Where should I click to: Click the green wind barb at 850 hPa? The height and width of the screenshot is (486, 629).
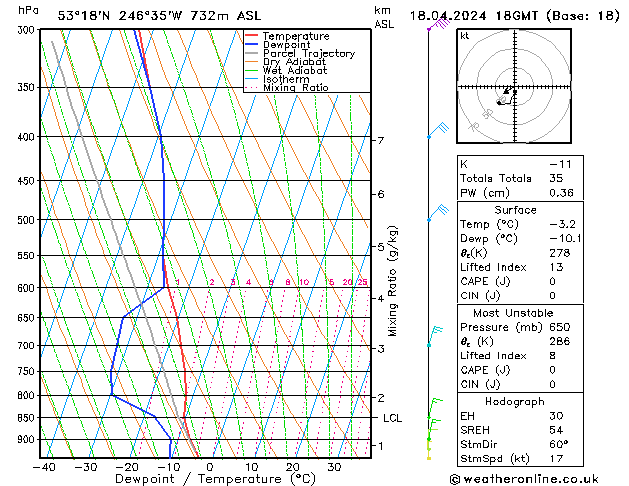pyautogui.click(x=434, y=408)
